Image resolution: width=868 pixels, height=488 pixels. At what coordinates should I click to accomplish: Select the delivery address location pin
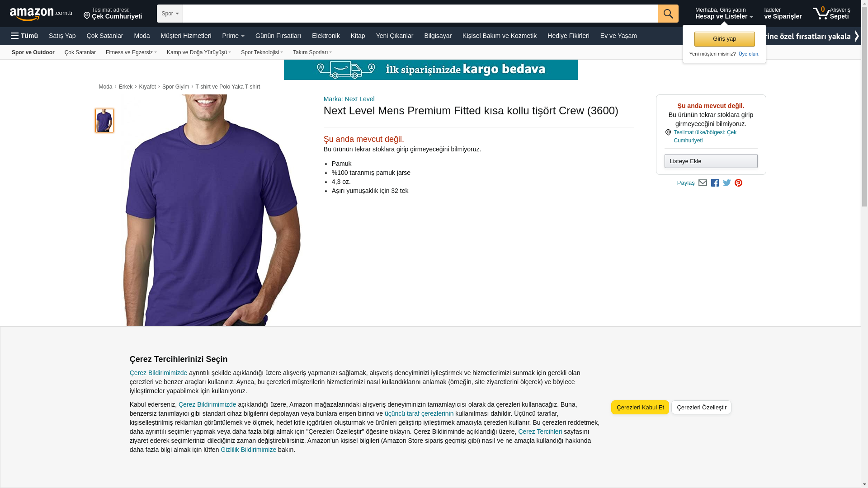pyautogui.click(x=87, y=16)
